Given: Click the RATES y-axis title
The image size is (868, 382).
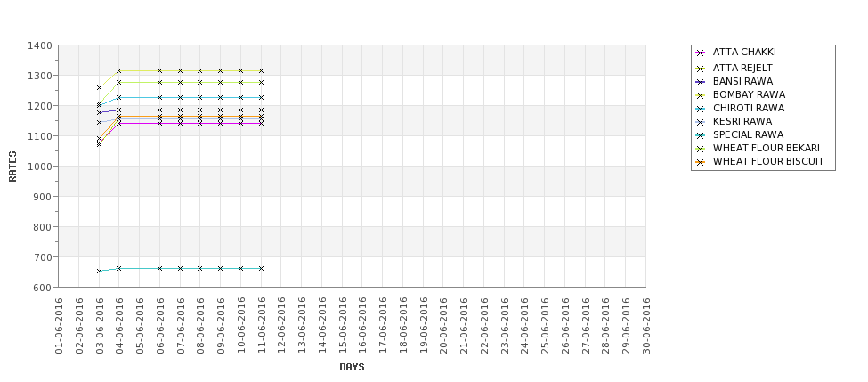Looking at the screenshot, I should tap(12, 167).
